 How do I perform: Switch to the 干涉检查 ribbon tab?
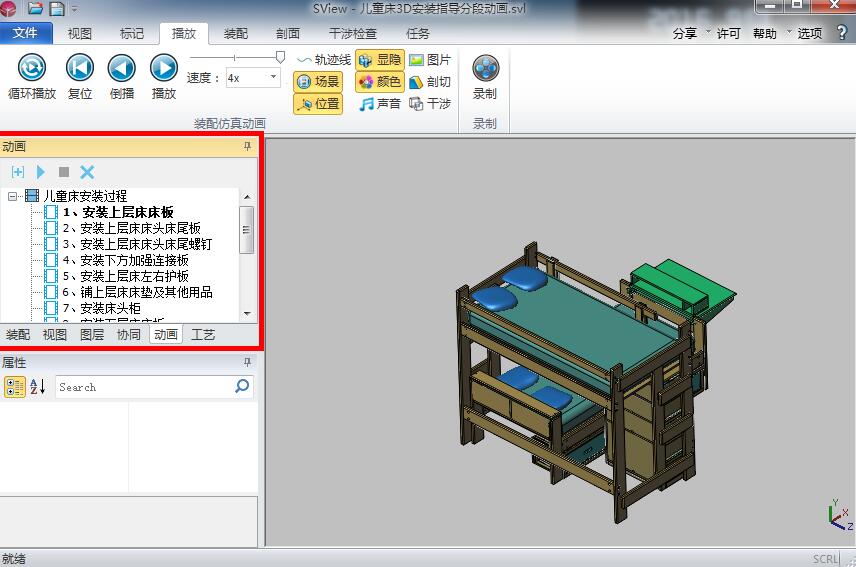pos(353,34)
